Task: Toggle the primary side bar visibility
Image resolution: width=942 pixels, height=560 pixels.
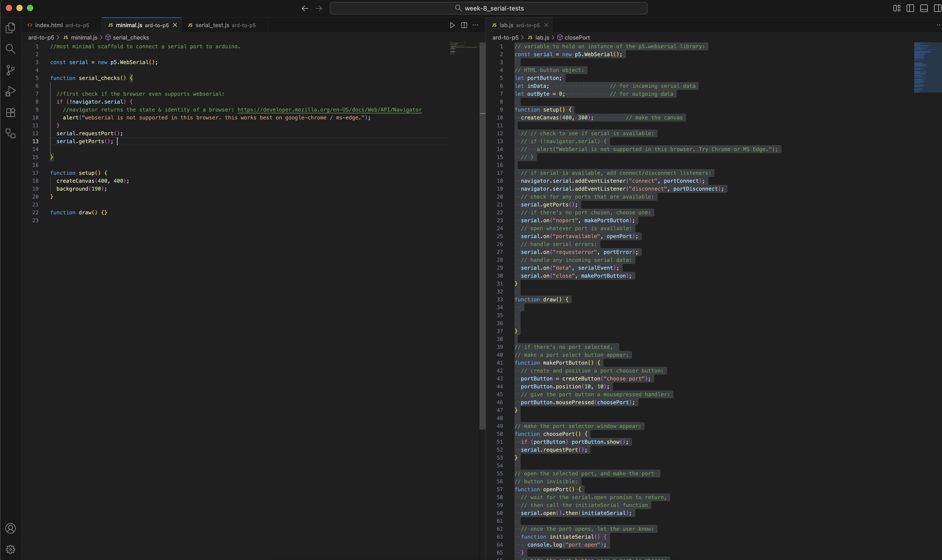Action: pyautogui.click(x=910, y=8)
